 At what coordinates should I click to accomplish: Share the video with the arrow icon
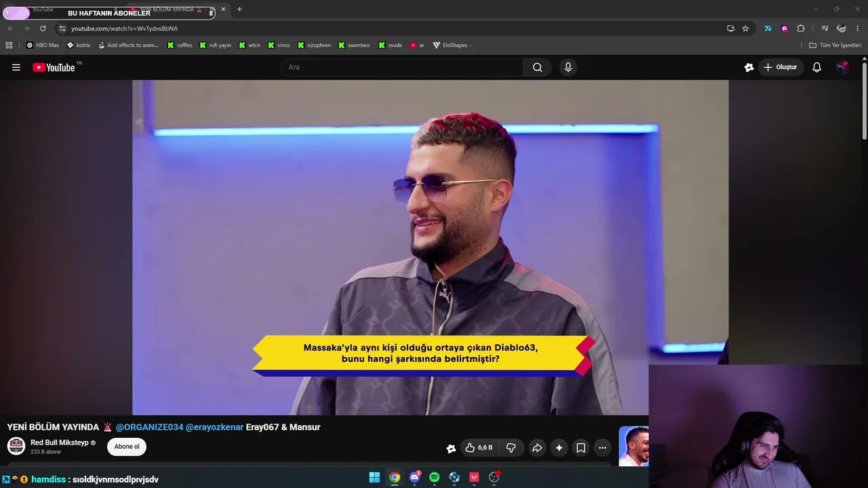536,448
